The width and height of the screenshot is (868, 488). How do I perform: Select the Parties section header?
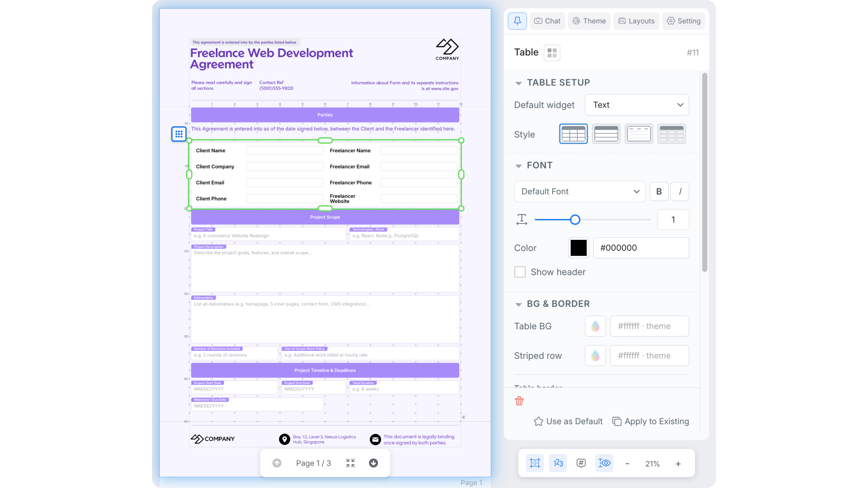325,115
